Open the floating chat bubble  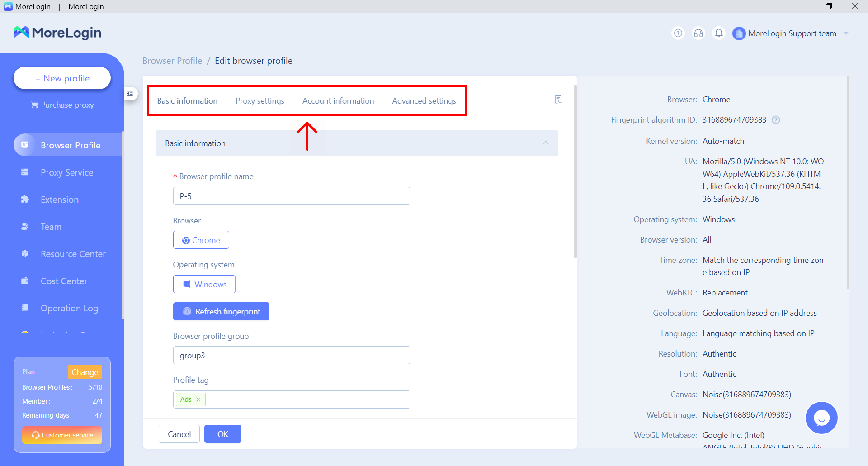(821, 418)
